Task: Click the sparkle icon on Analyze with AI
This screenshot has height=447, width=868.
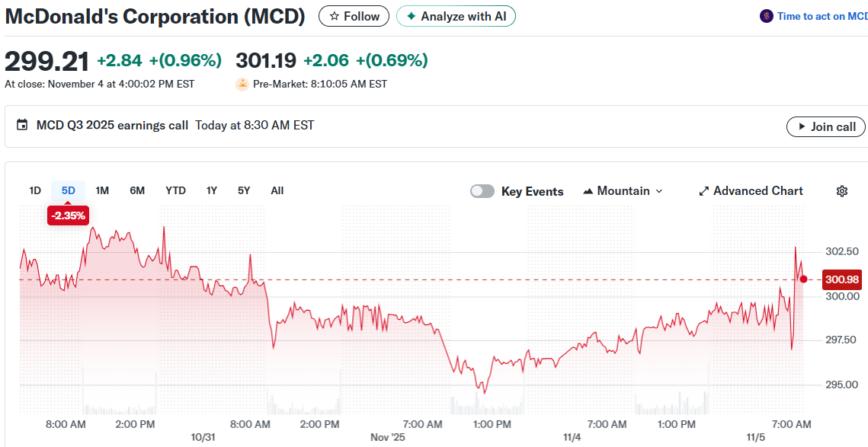Action: (412, 16)
